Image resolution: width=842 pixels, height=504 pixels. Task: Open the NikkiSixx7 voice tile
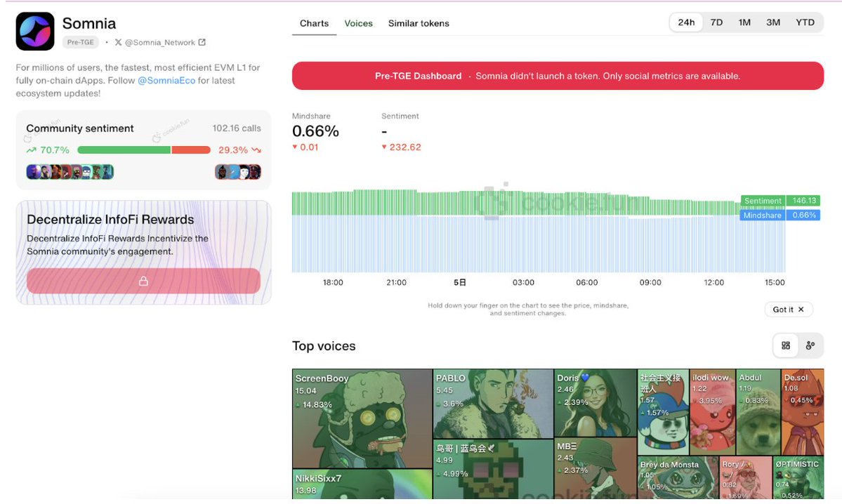(x=362, y=484)
